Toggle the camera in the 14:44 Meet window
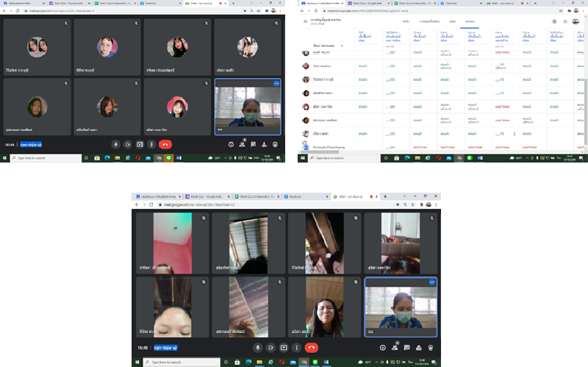 point(128,145)
